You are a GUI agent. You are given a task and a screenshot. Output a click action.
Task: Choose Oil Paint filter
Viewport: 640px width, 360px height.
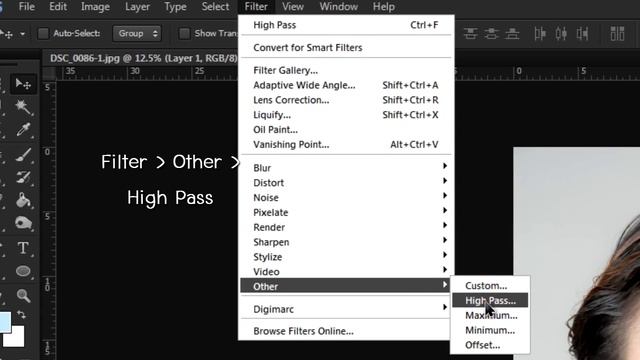346,129
